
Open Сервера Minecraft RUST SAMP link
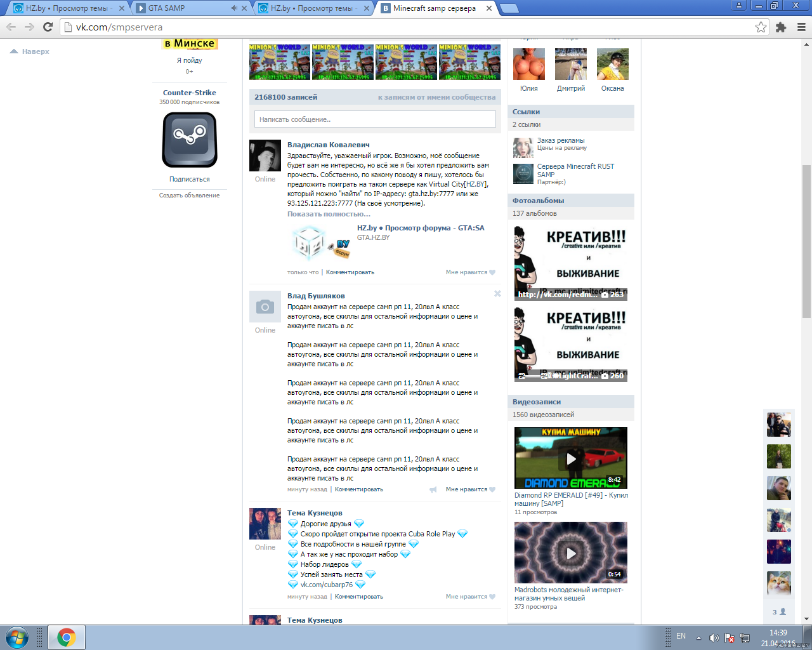pyautogui.click(x=575, y=170)
